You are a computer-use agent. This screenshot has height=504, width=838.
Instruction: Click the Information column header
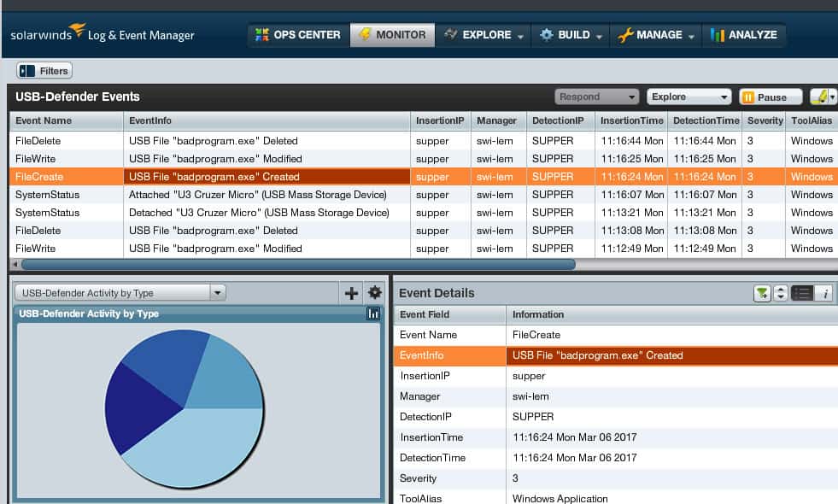coord(672,315)
